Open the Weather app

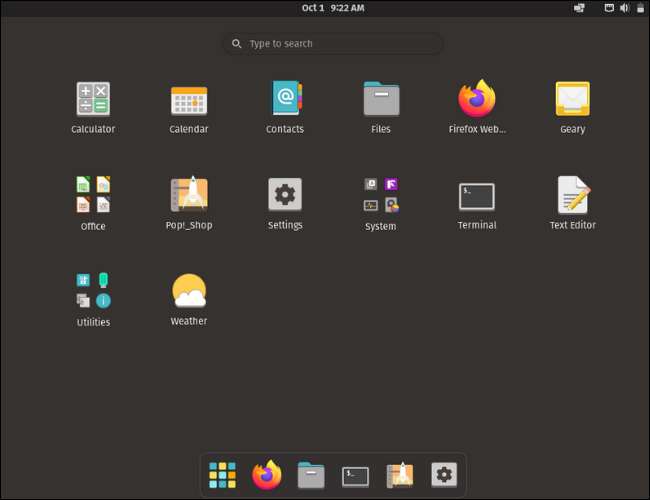coord(189,292)
